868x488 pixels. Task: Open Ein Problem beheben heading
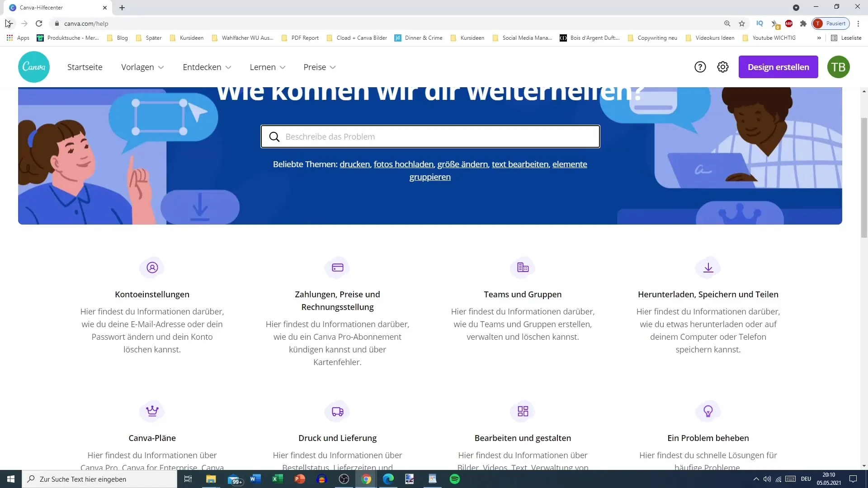tap(708, 438)
